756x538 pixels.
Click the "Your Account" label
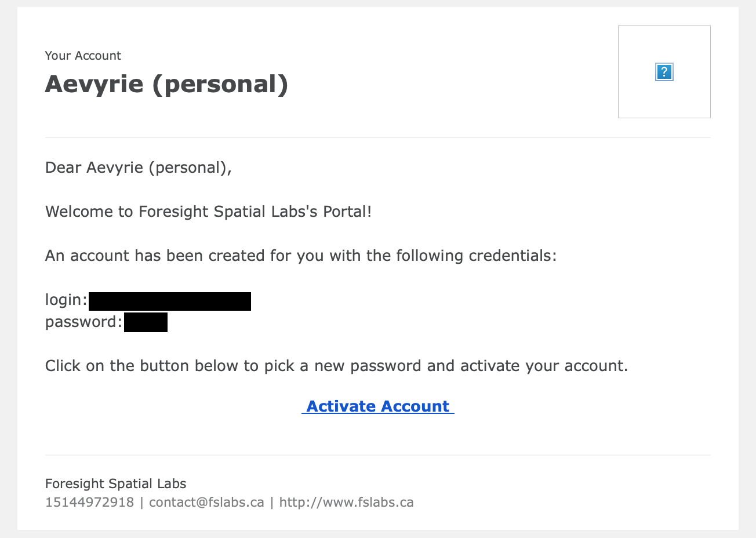[x=83, y=56]
